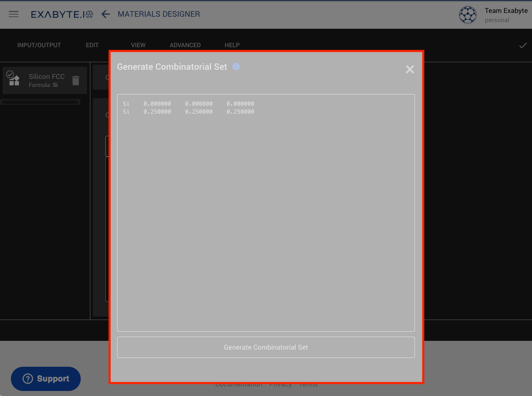Screen dimensions: 532x396
Task: Click the Exabyte.io logo
Action: 62,14
